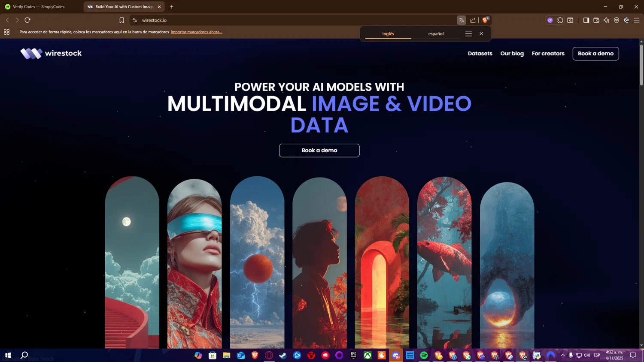
Task: View site information icon in address bar
Action: click(x=135, y=20)
